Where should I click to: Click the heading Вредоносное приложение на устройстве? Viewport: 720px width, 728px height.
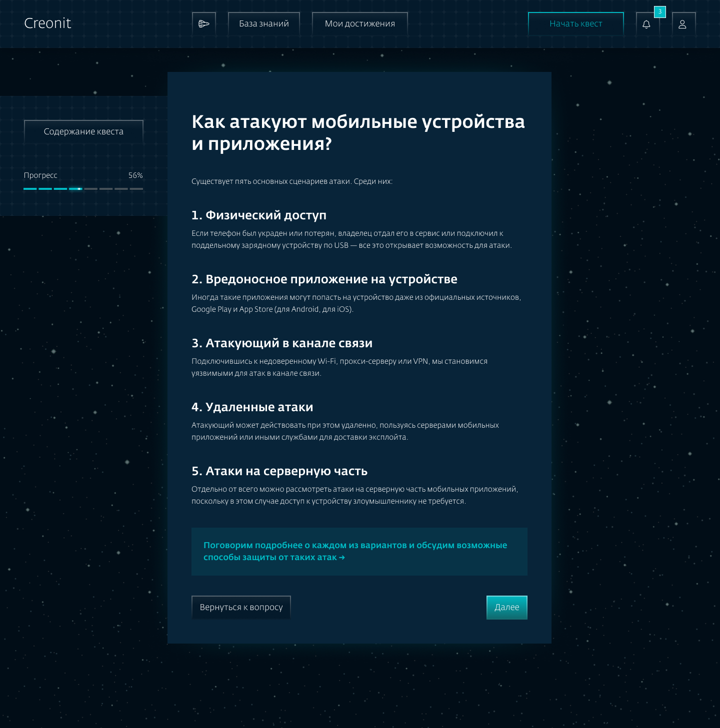tap(324, 279)
